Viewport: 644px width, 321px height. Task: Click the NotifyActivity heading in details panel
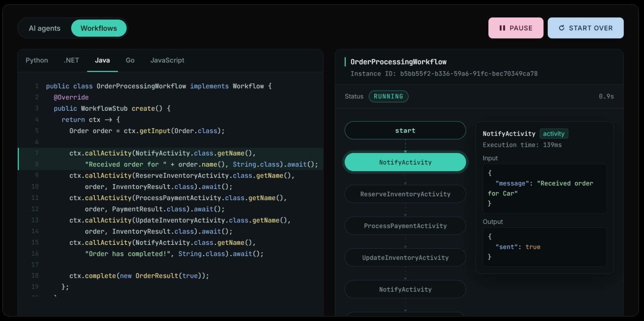tap(509, 134)
